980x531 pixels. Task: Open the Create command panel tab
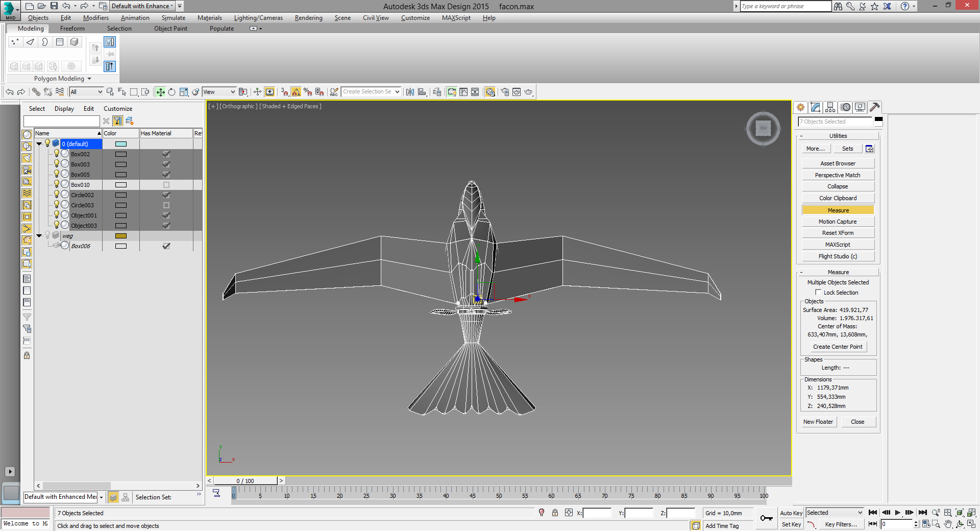click(x=800, y=107)
